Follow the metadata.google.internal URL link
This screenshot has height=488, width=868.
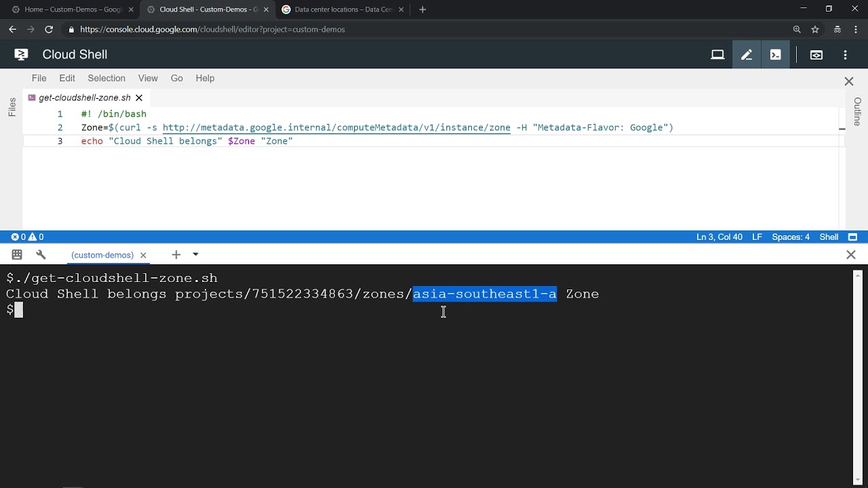[x=336, y=127]
